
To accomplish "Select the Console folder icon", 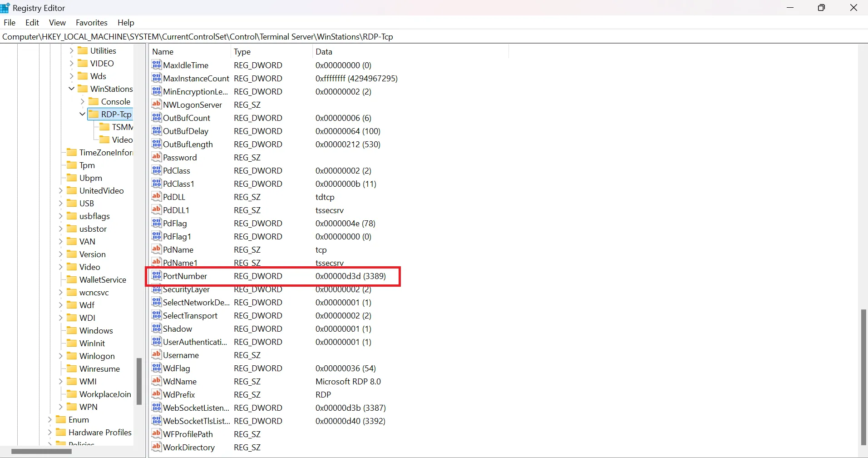I will (94, 101).
